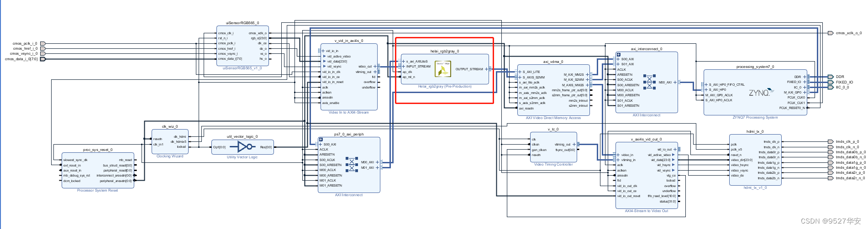The height and width of the screenshot is (229, 868).
Task: Click the 'Clocking Wizard' label
Action: (x=170, y=156)
